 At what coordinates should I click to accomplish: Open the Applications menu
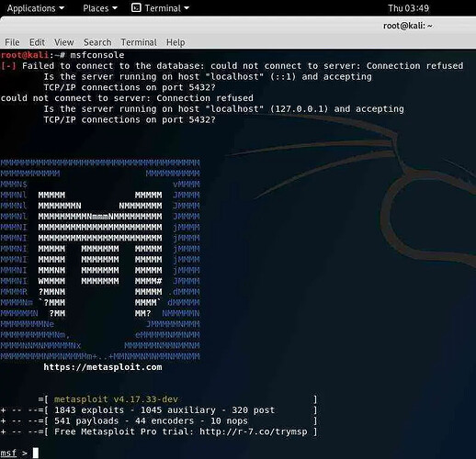pos(36,8)
